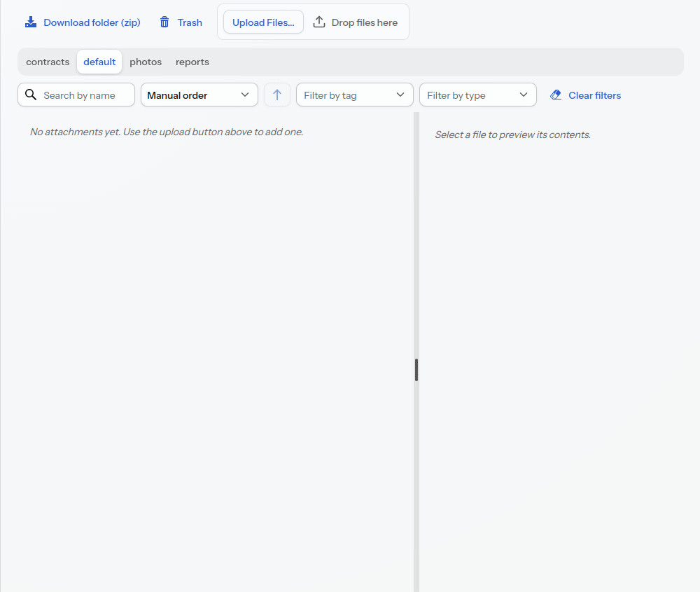Toggle sort direction arrow button

(x=277, y=95)
